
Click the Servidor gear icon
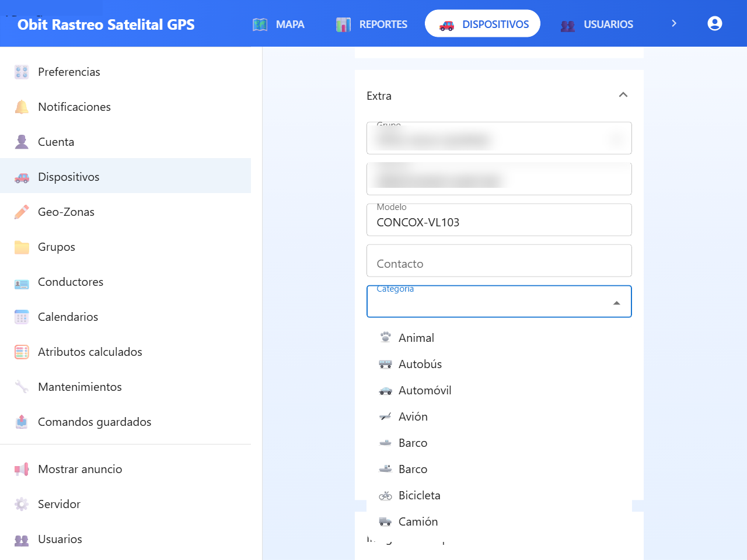tap(22, 504)
